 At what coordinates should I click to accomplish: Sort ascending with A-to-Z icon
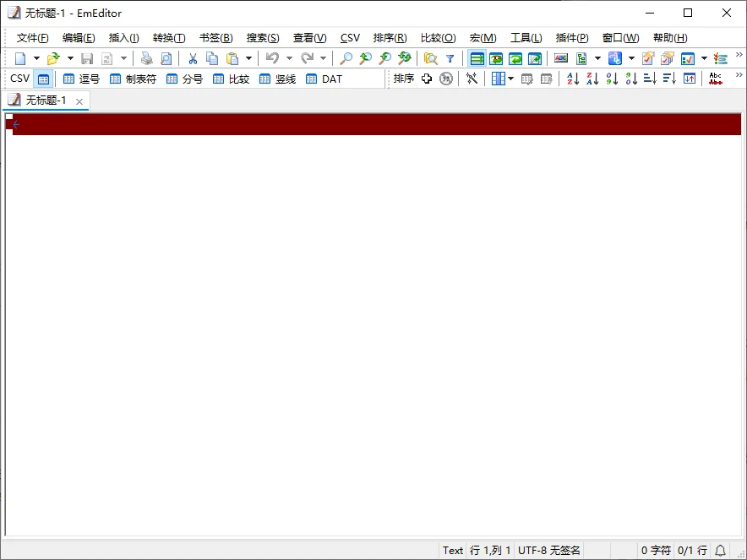[x=573, y=79]
